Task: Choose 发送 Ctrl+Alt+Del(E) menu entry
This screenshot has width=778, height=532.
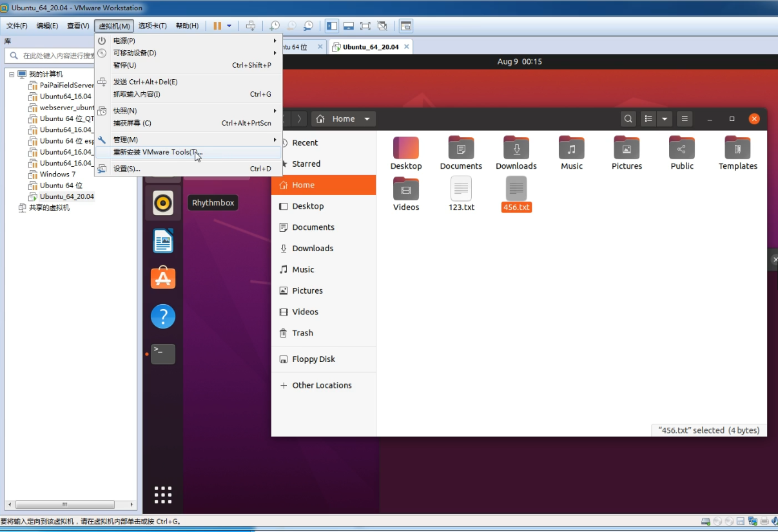Action: (x=190, y=82)
